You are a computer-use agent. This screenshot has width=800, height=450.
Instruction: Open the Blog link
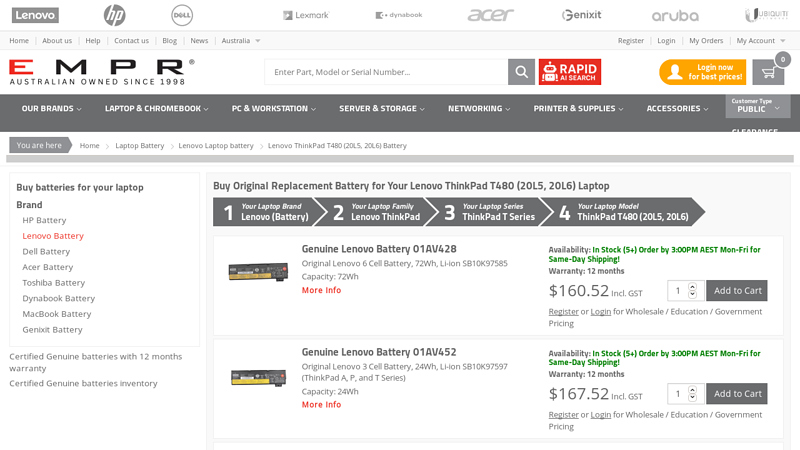[x=169, y=41]
